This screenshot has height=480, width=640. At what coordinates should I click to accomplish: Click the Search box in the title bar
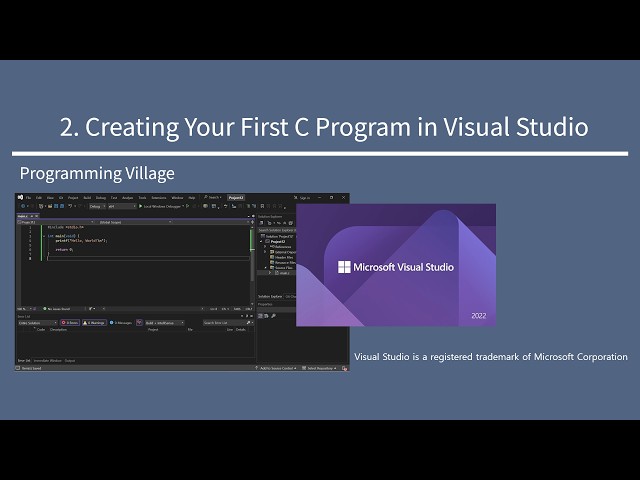click(x=212, y=198)
